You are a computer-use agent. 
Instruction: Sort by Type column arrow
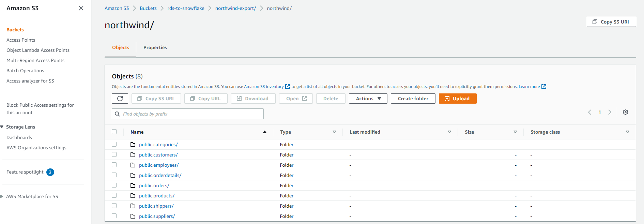pos(334,132)
